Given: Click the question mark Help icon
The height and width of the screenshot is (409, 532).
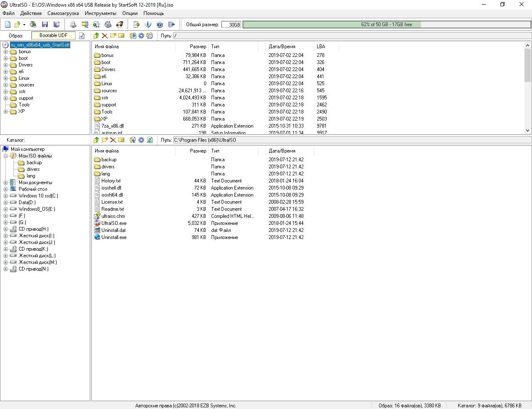Looking at the screenshot, I should (x=160, y=25).
